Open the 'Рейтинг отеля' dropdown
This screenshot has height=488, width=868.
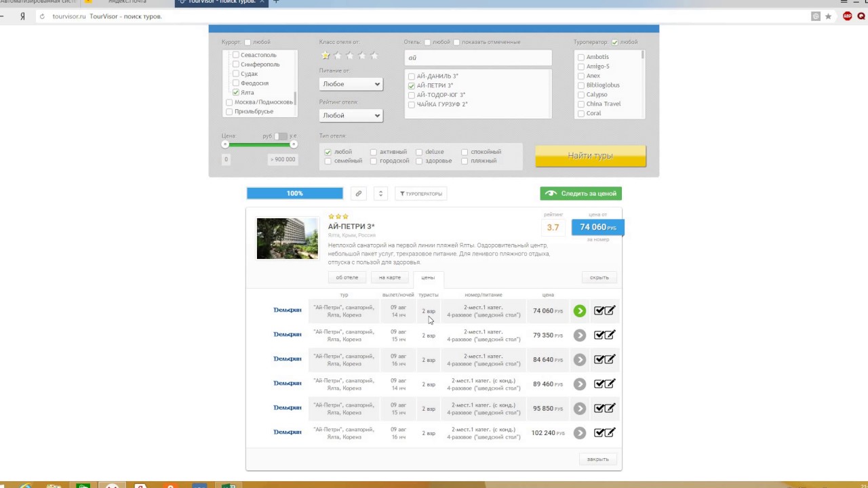click(351, 115)
